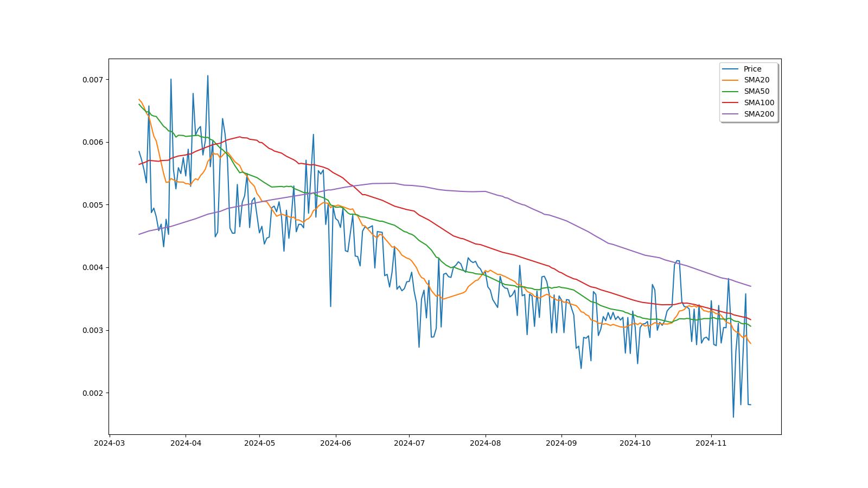The width and height of the screenshot is (868, 488).
Task: Click the 2024-04 x-axis label
Action: pyautogui.click(x=186, y=443)
